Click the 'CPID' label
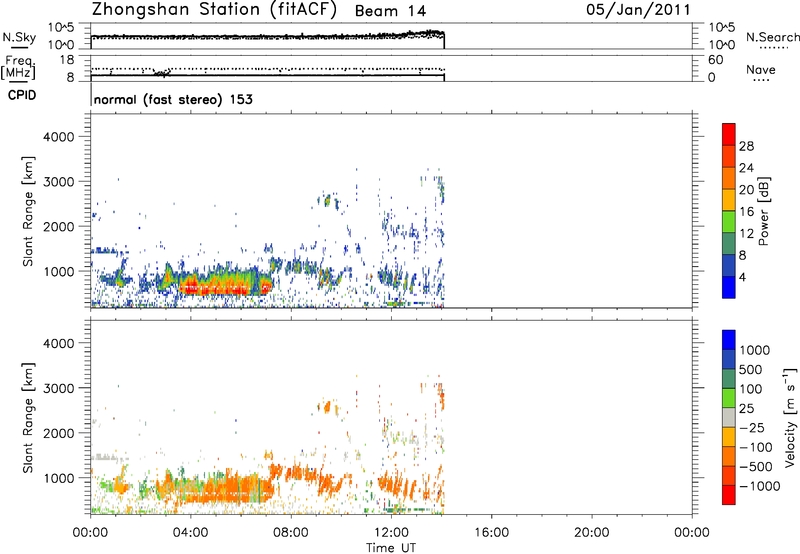The height and width of the screenshot is (554, 800). tap(22, 95)
